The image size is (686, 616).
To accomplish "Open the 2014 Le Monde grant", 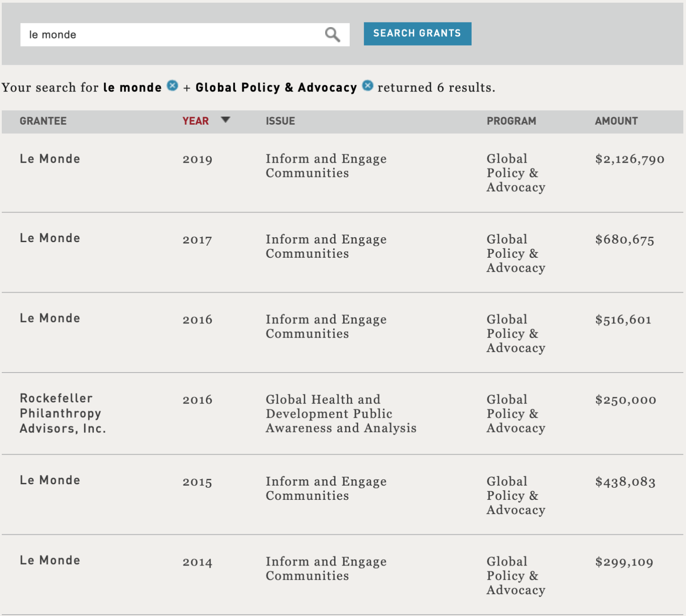I will (50, 560).
